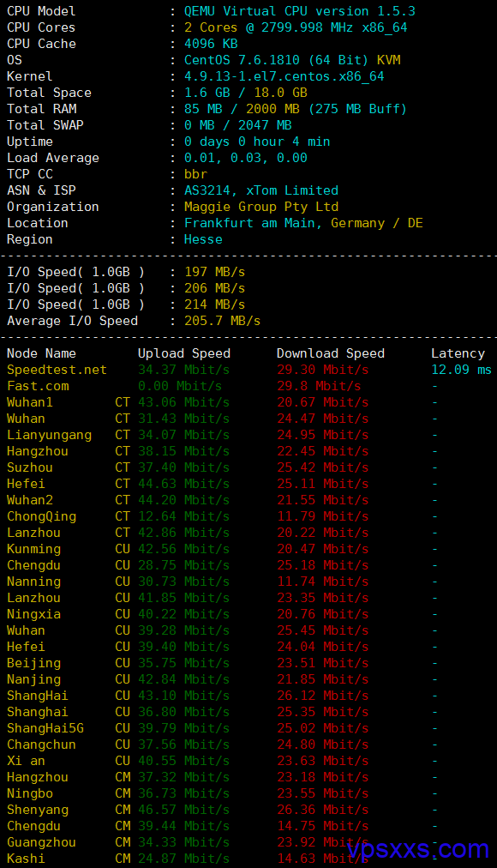Viewport: 497px width, 868px height.
Task: Click the "Kunming" node name
Action: (x=33, y=549)
